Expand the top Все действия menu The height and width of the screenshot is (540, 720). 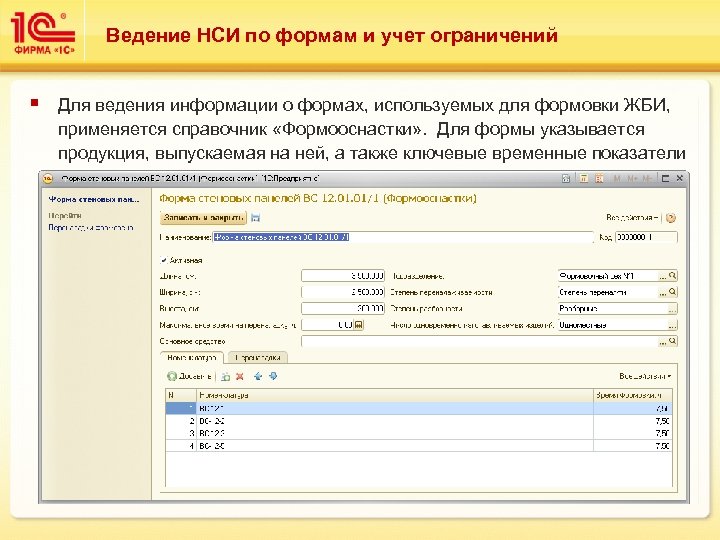click(633, 218)
